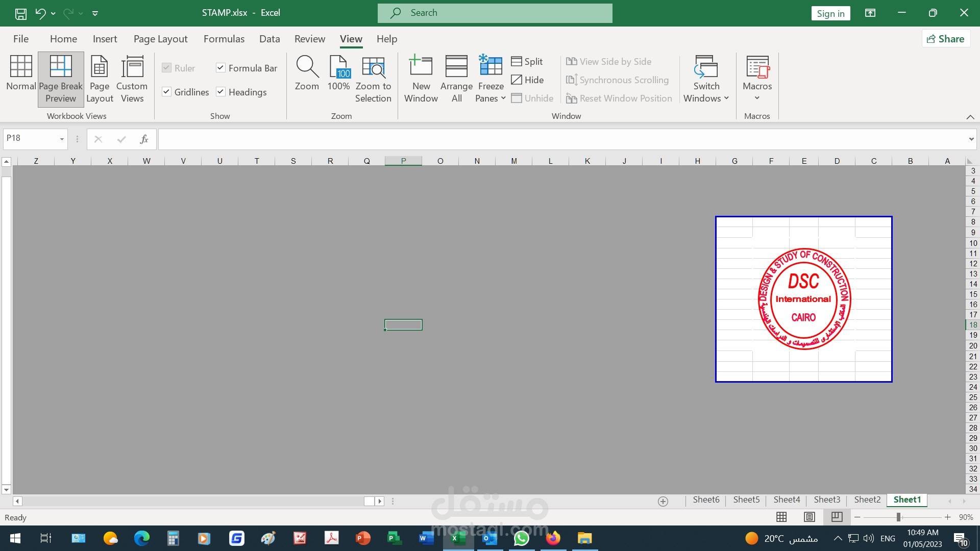Expand the formula bar

click(971, 139)
